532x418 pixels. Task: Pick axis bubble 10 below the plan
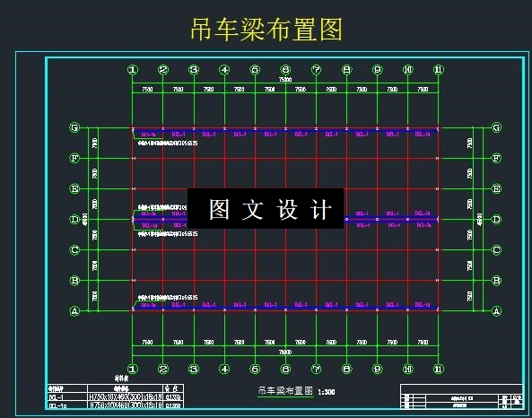408,369
